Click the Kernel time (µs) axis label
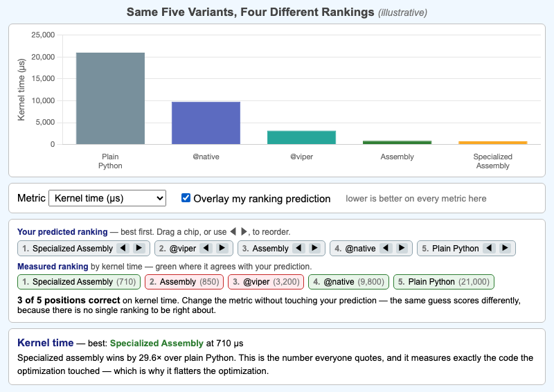Image resolution: width=554 pixels, height=392 pixels. tap(21, 90)
